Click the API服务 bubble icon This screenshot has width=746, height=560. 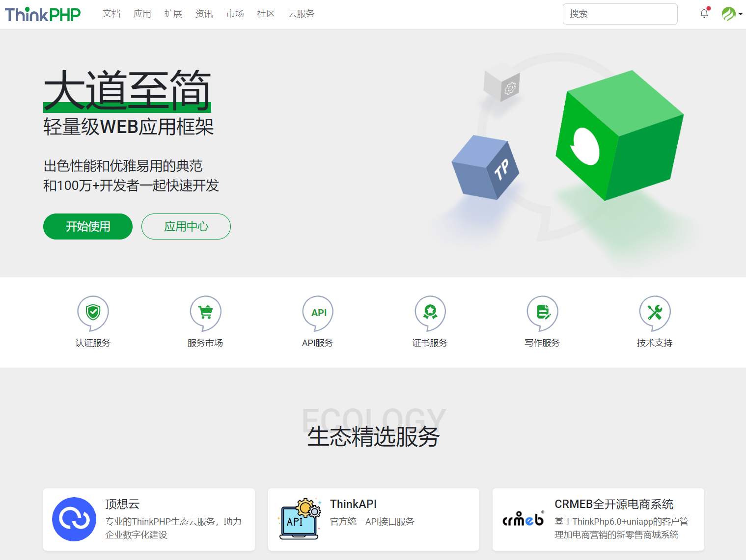318,313
